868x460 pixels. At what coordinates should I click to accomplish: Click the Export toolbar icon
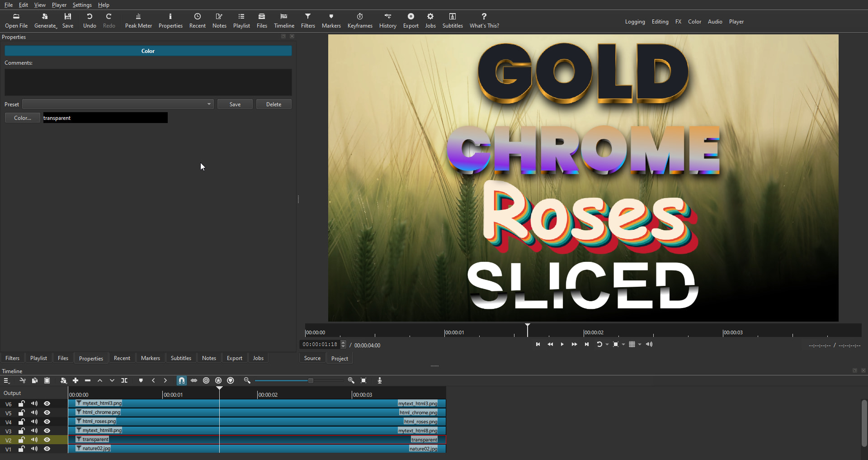click(410, 21)
